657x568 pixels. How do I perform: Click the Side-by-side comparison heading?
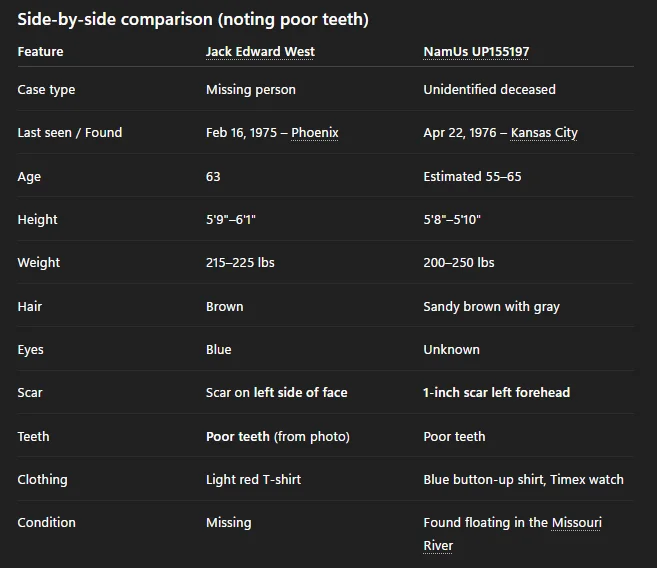coord(192,20)
